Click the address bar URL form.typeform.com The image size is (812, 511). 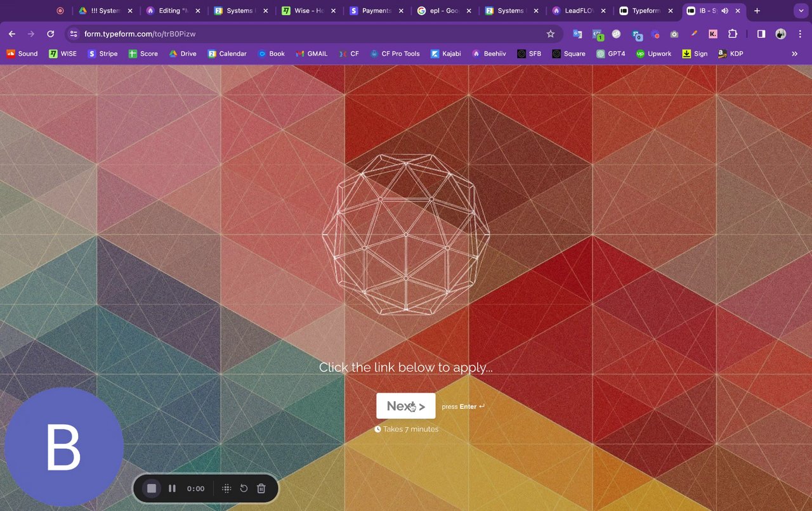pos(140,34)
